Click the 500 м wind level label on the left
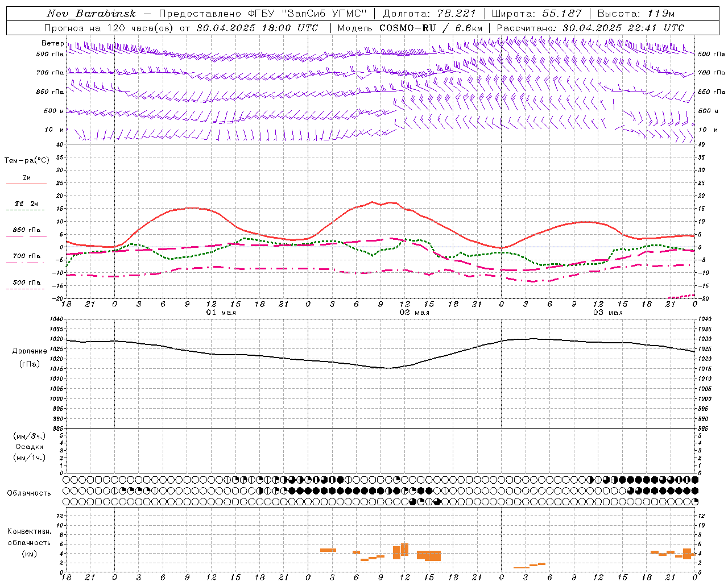728x582 pixels. [x=54, y=111]
